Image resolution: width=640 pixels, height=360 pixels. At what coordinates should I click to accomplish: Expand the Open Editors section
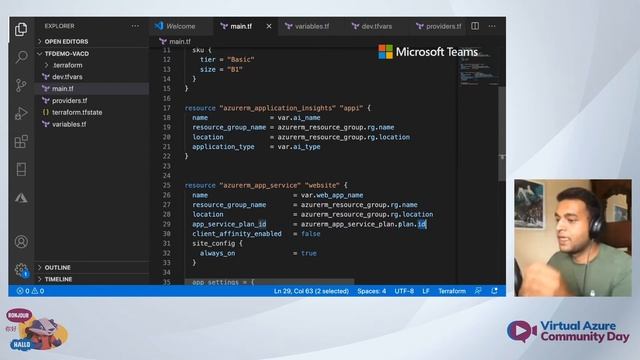[x=92, y=42]
